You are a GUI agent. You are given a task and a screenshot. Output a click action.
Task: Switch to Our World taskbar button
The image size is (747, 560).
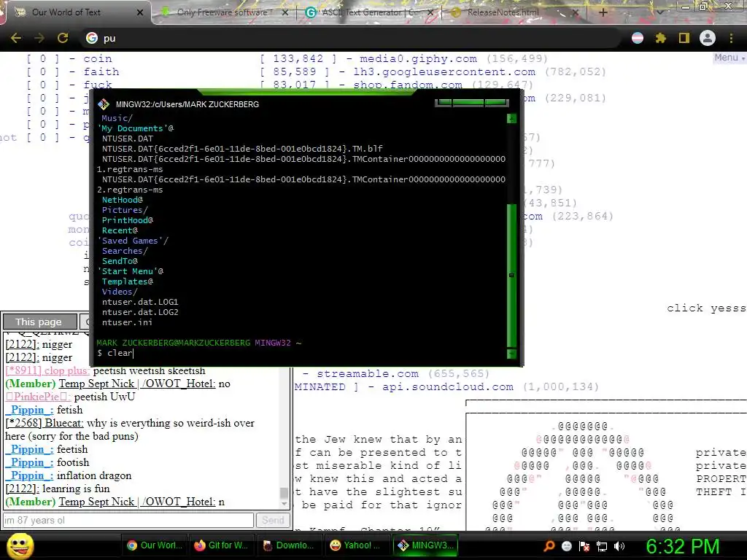[x=155, y=545]
